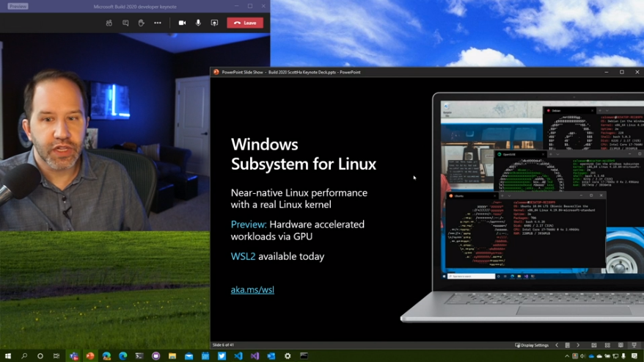644x362 pixels.
Task: Open the Action Center notifications
Action: 634,356
